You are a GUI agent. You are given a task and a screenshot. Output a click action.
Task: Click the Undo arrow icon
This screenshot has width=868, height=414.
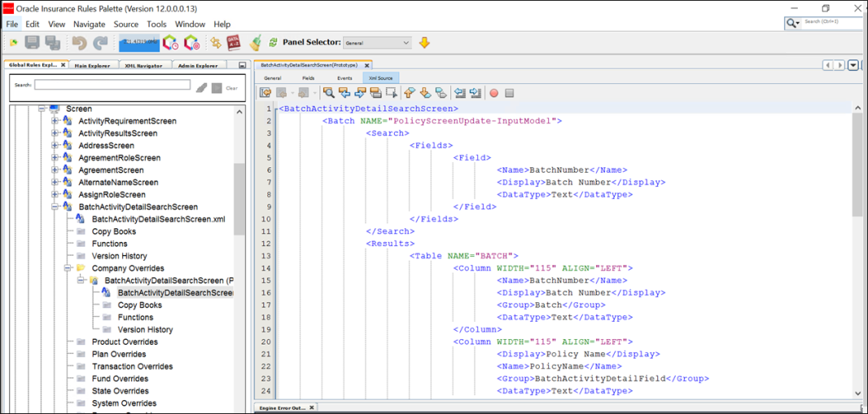[81, 42]
